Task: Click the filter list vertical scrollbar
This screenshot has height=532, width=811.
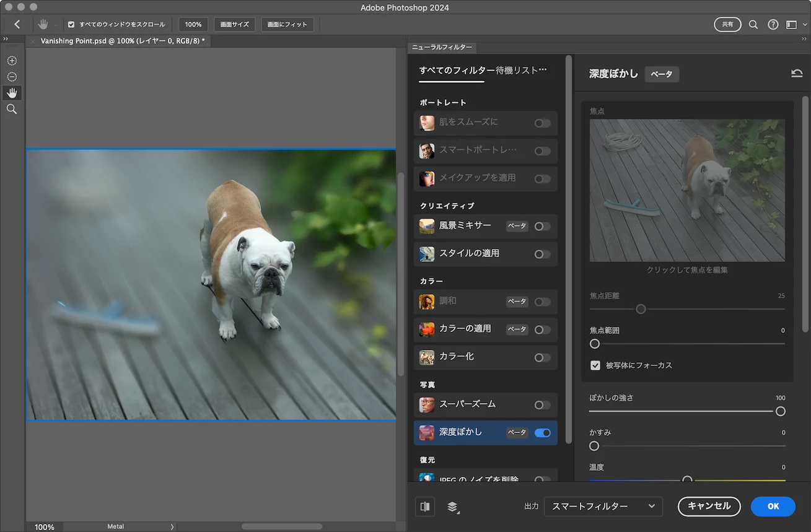Action: point(569,250)
